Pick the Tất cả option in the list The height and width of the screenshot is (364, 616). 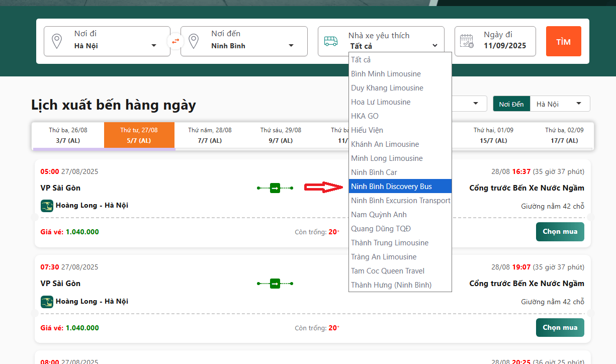pyautogui.click(x=361, y=60)
